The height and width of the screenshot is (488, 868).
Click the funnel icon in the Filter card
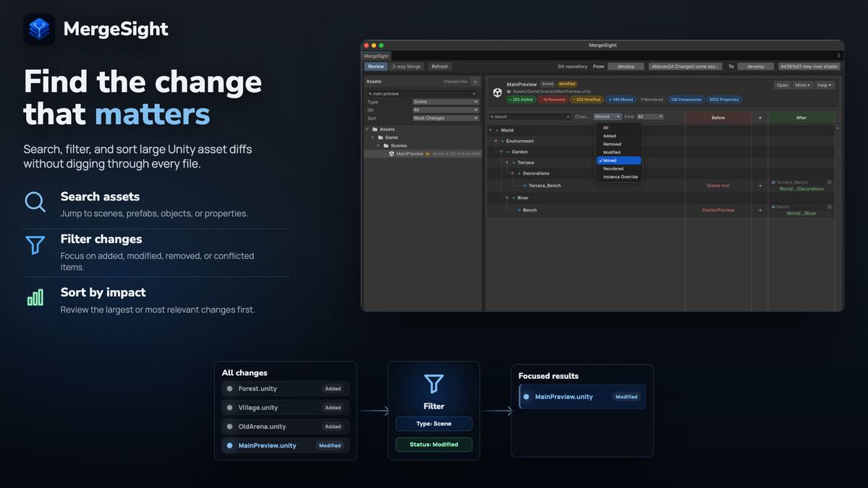pos(433,383)
